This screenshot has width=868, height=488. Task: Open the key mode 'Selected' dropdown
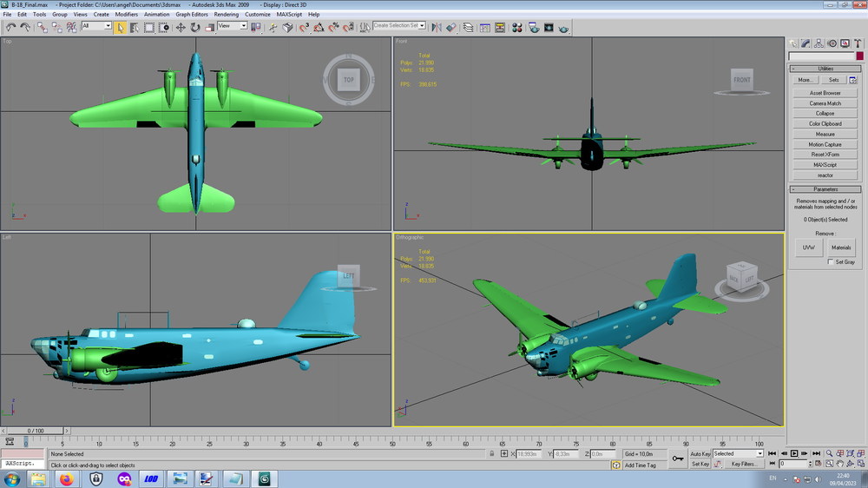[738, 453]
